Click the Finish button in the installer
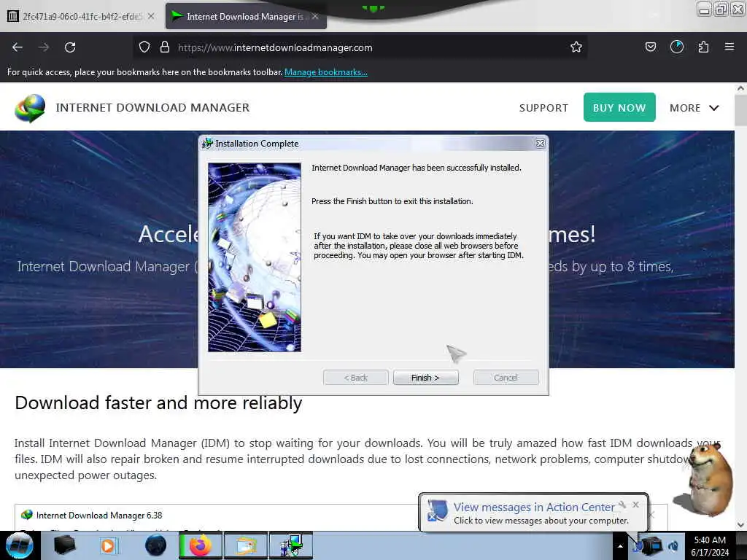Image resolution: width=747 pixels, height=560 pixels. [x=425, y=378]
